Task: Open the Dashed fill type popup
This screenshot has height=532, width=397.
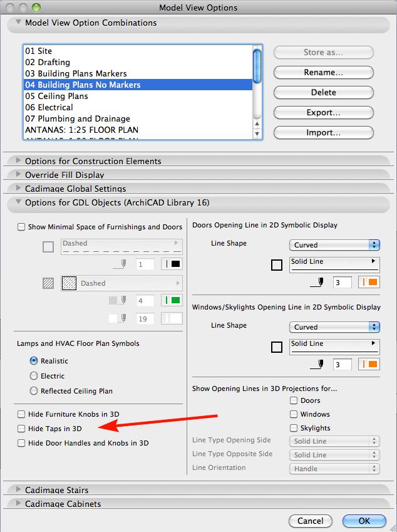Action: coord(121,283)
